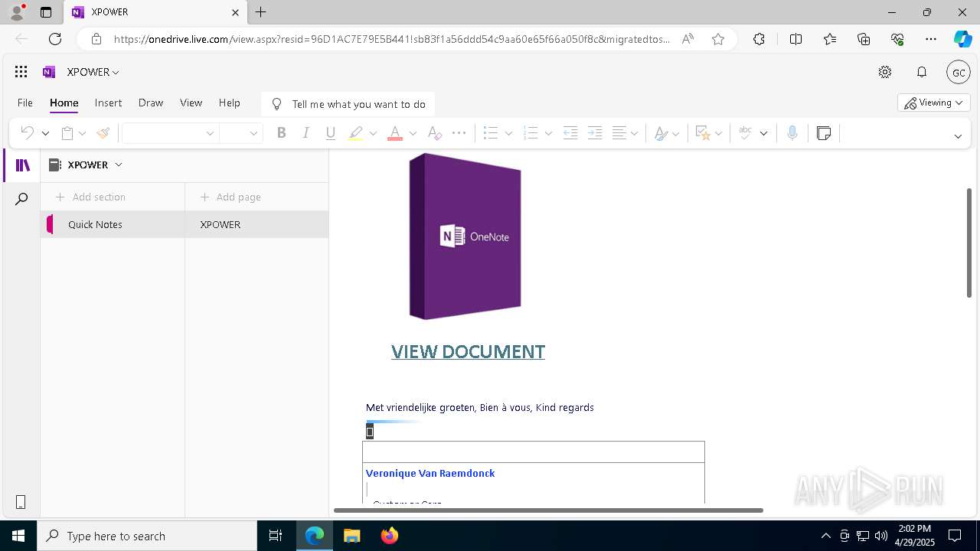Open numbering style dropdown arrow

coord(548,133)
